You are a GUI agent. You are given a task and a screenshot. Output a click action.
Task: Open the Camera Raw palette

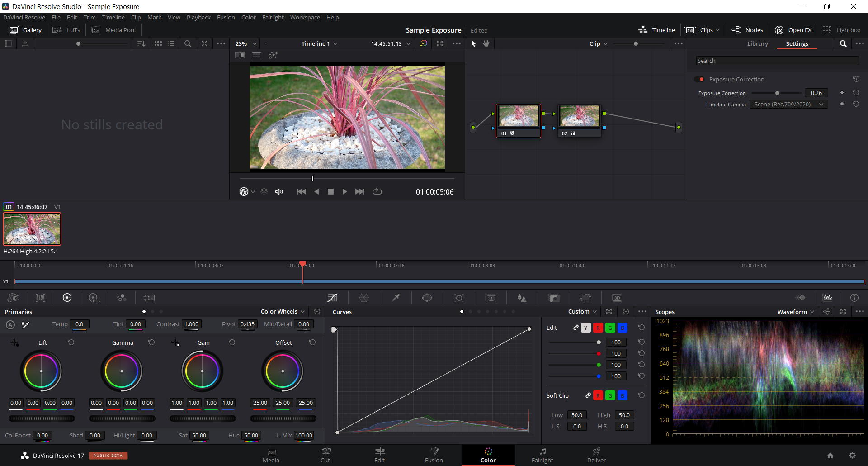pos(14,298)
